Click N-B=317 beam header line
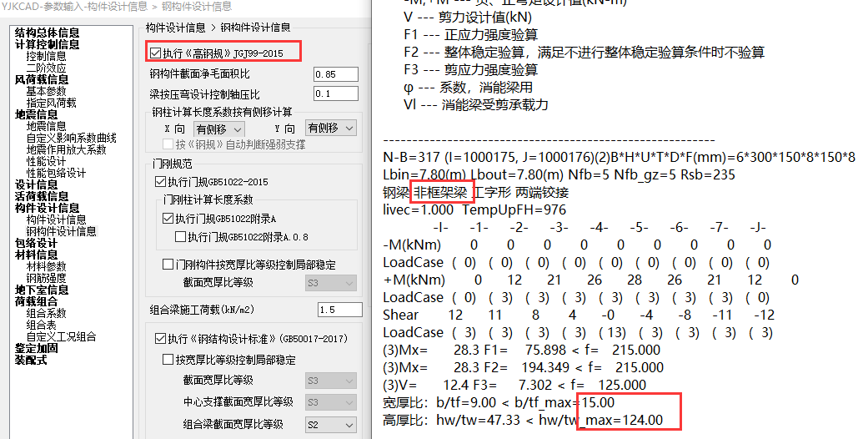The image size is (868, 439). (x=619, y=158)
